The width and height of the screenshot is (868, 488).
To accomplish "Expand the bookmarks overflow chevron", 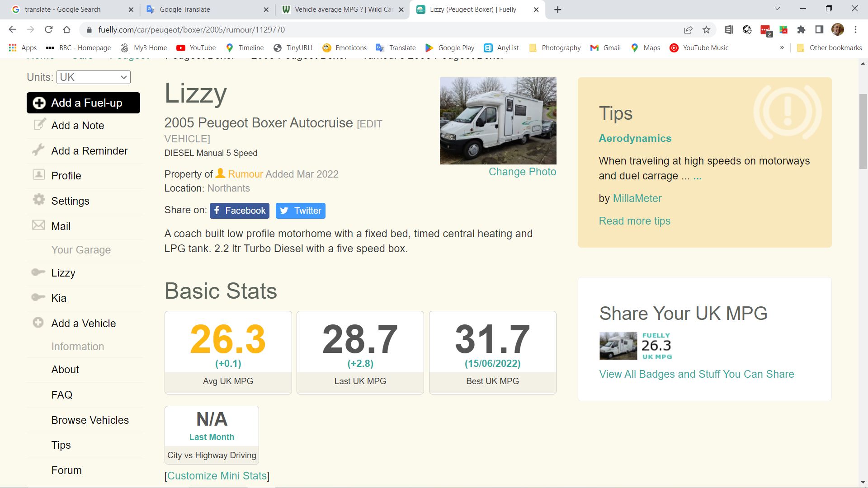I will pos(782,47).
